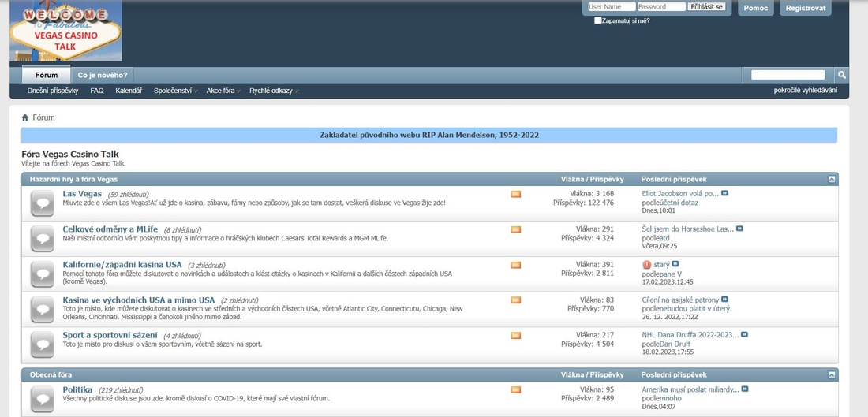Viewport: 868px width, 417px height.
Task: Open the RSS feed icon for Celkové odměny a MLife
Action: coord(516,229)
